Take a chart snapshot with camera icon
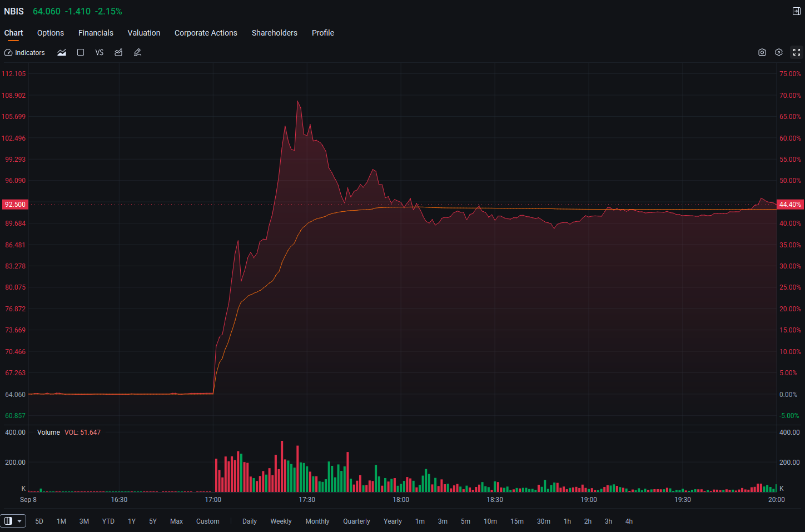Screen dimensions: 805x532 pos(762,52)
